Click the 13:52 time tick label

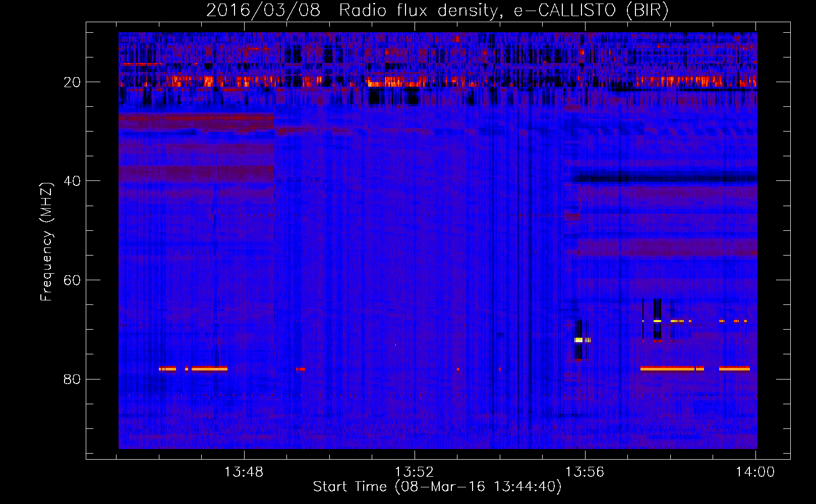[x=414, y=472]
